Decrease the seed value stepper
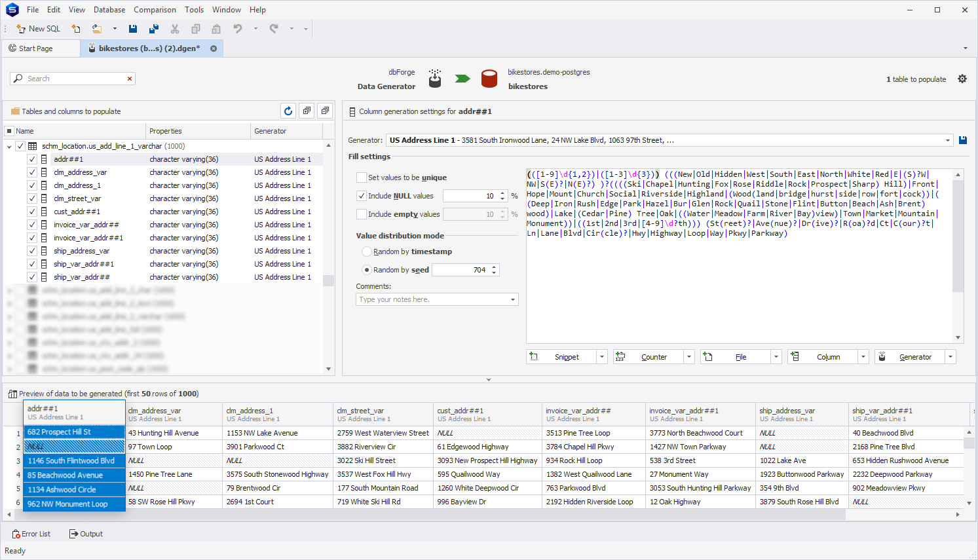This screenshot has width=978, height=560. [x=494, y=272]
